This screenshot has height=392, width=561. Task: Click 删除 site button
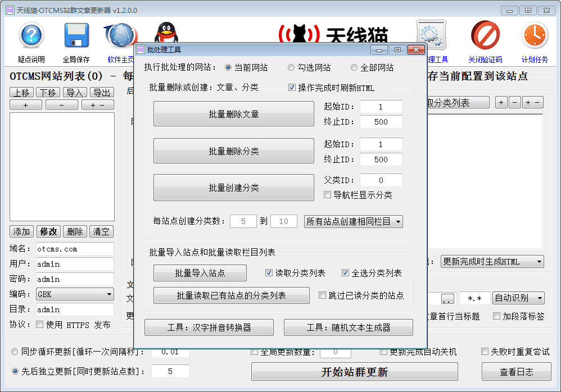(x=75, y=231)
